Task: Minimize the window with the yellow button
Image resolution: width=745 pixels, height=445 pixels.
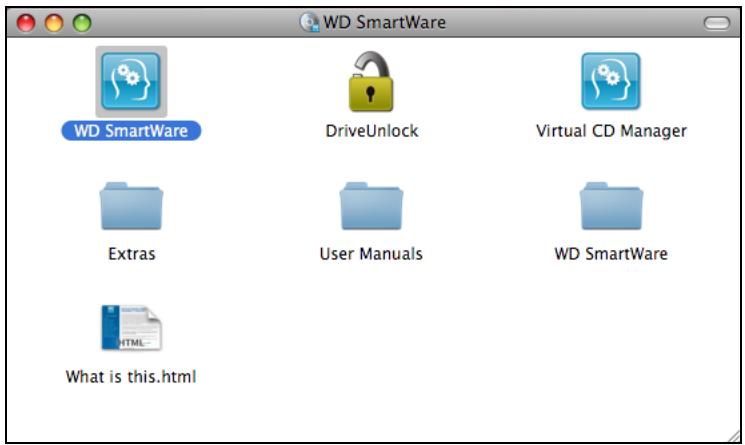Action: point(54,23)
